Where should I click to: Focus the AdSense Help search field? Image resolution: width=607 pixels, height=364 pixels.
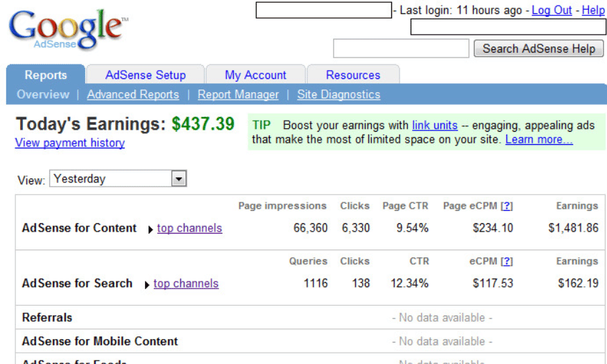click(401, 49)
